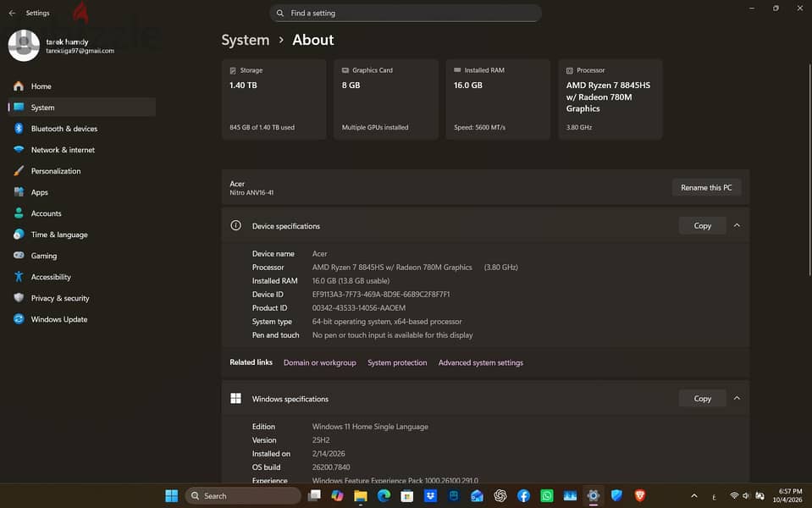The width and height of the screenshot is (812, 508).
Task: Open the Windows Start menu
Action: (x=171, y=495)
